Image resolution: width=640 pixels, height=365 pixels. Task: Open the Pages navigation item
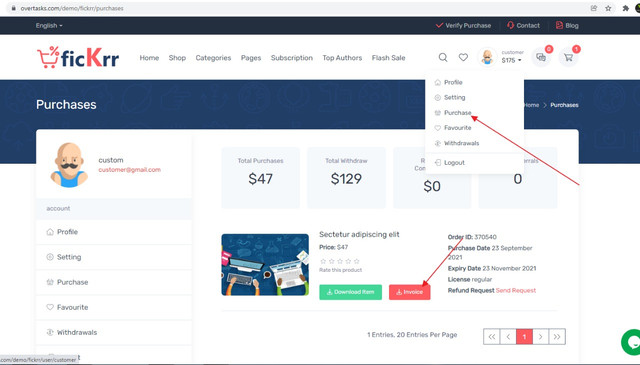point(251,58)
